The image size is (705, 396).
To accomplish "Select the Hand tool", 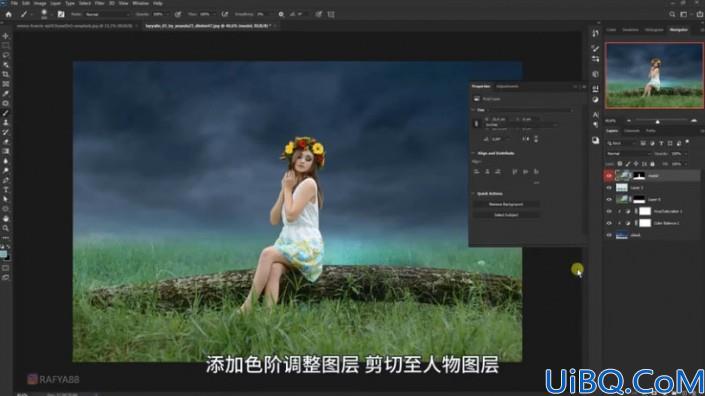I will pos(5,218).
